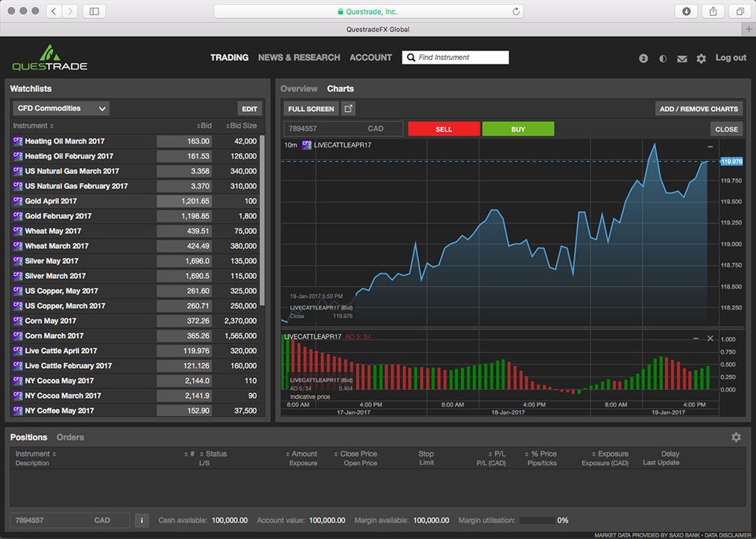Sort positions by Amount column

(x=302, y=454)
